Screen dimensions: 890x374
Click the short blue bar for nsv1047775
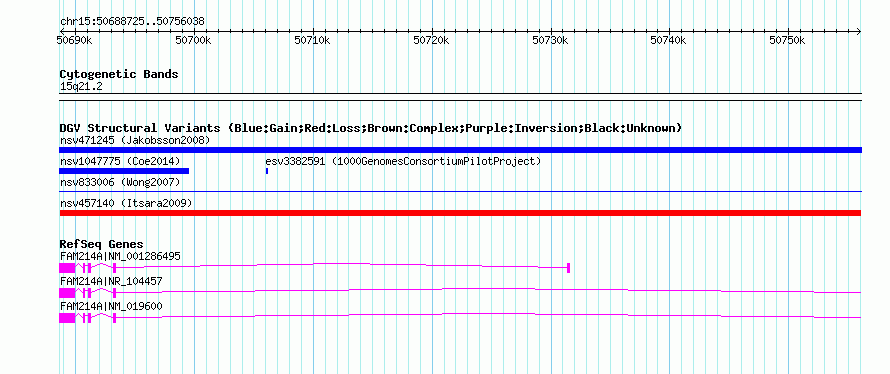tap(124, 170)
